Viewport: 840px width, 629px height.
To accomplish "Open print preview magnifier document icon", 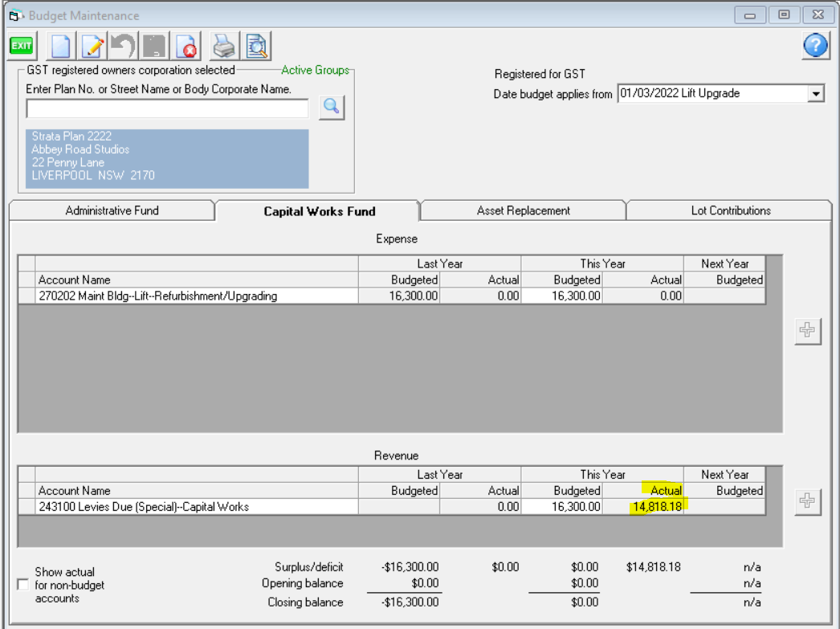I will coord(257,47).
